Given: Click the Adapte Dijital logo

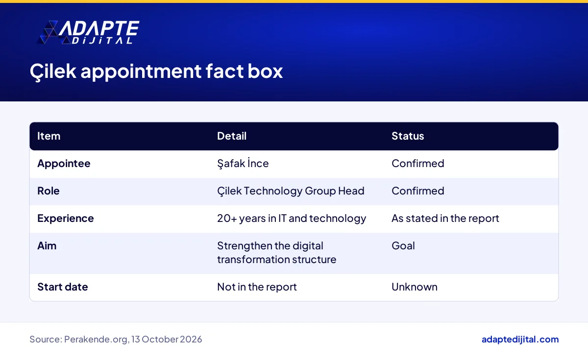Looking at the screenshot, I should coord(88,32).
